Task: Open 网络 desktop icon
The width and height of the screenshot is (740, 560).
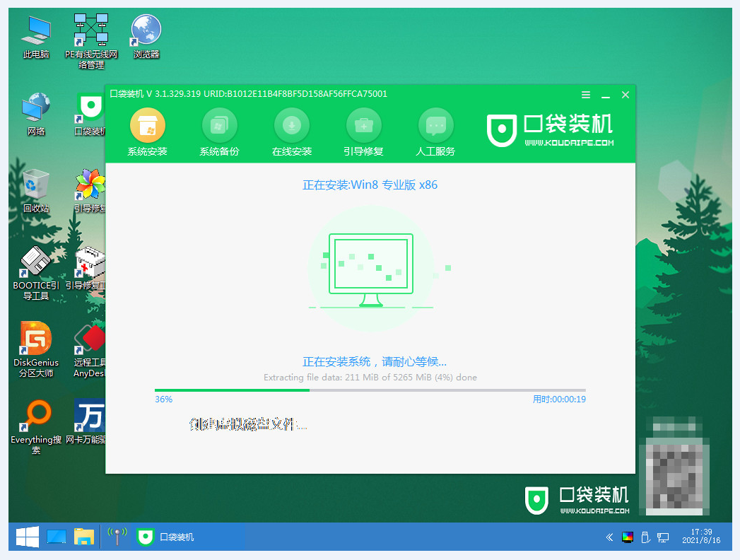Action: tap(36, 115)
